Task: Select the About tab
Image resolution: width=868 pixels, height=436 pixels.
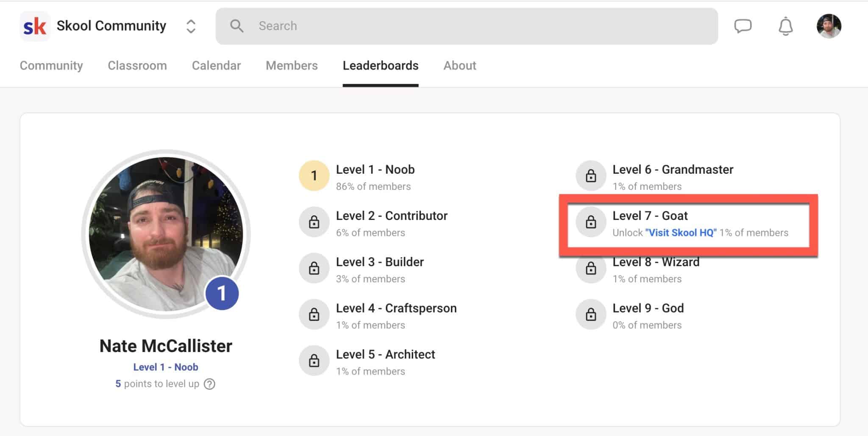Action: click(x=460, y=66)
